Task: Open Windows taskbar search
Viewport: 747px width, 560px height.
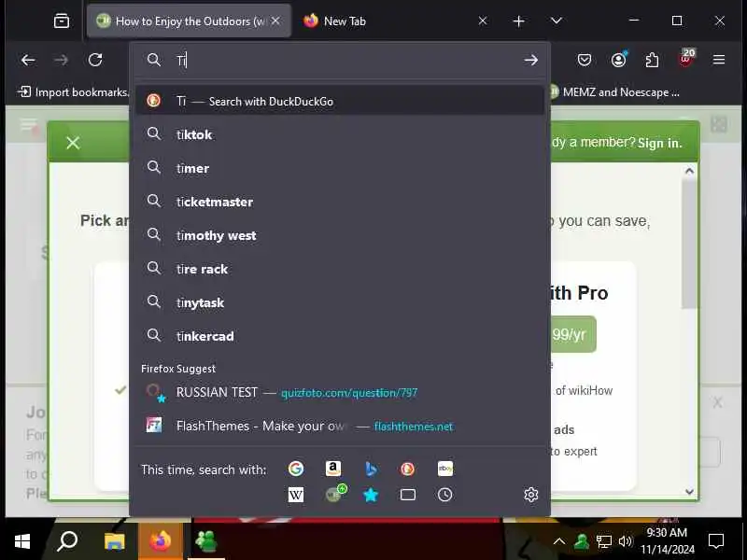Action: click(x=67, y=541)
